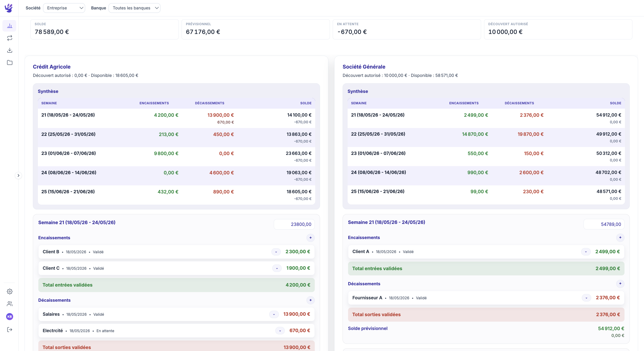Image resolution: width=644 pixels, height=351 pixels.
Task: Add an encaissement for Crédit Agricole
Action: click(311, 238)
